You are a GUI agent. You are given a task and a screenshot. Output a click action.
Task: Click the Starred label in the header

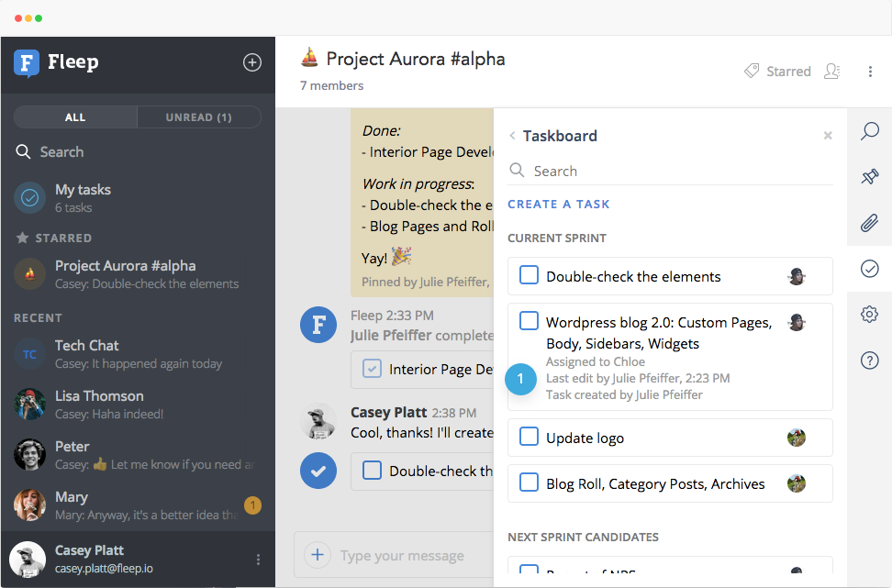[x=788, y=72]
